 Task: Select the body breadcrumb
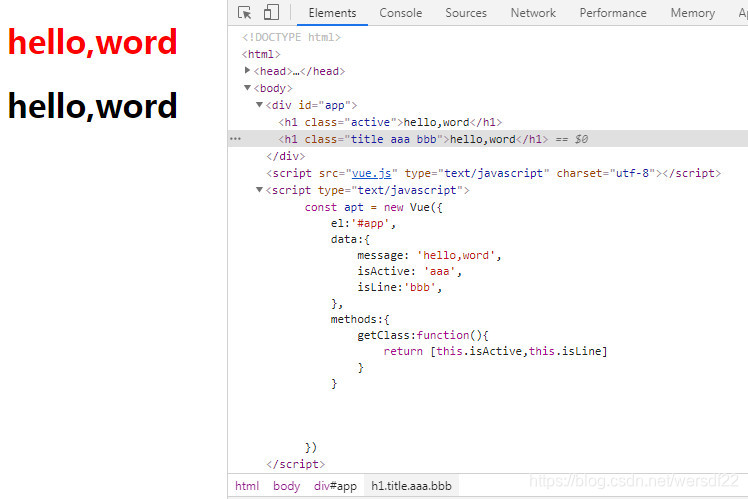(286, 486)
